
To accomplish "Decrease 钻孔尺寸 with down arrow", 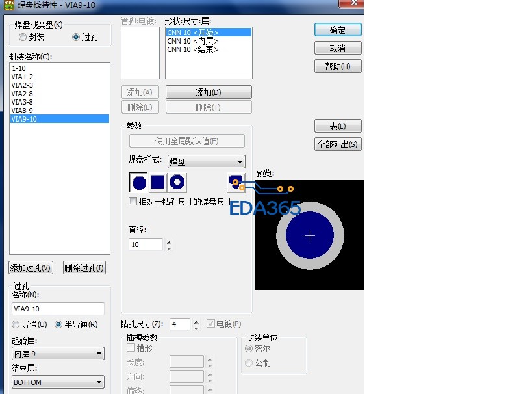I will 196,328.
